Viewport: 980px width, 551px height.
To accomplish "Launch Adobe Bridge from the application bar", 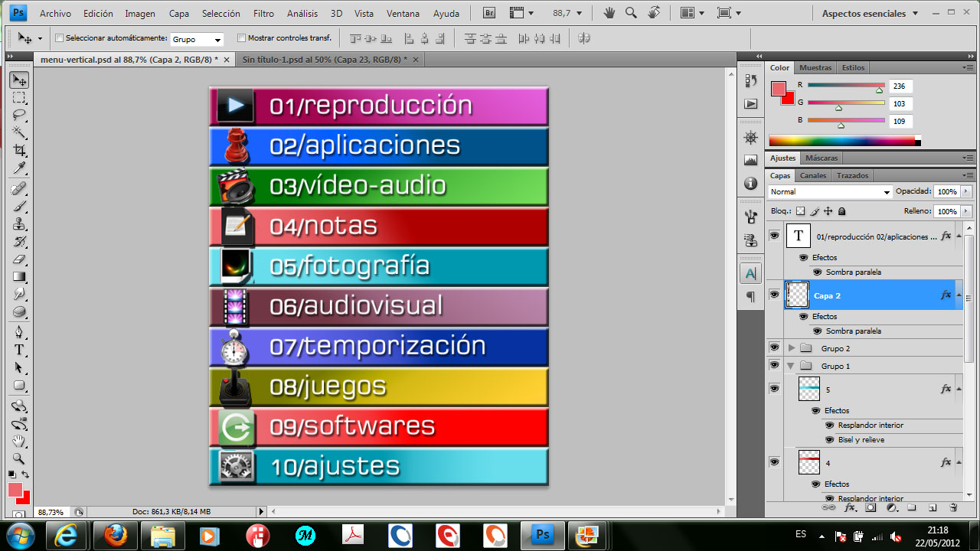I will click(x=491, y=13).
